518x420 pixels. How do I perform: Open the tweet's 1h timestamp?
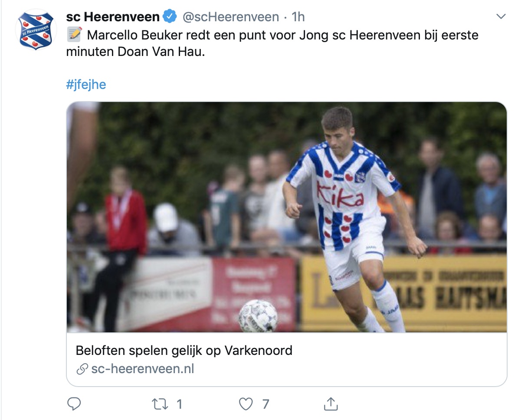(298, 17)
